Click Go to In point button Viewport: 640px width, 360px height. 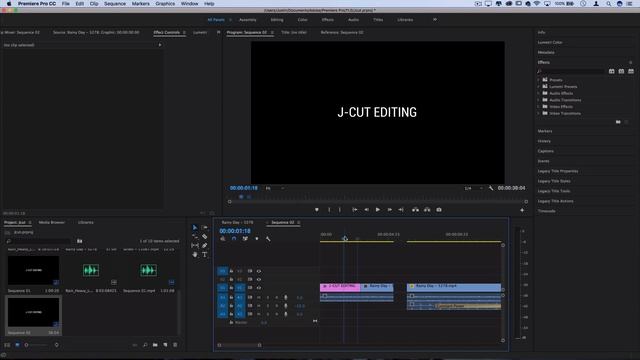(x=355, y=210)
